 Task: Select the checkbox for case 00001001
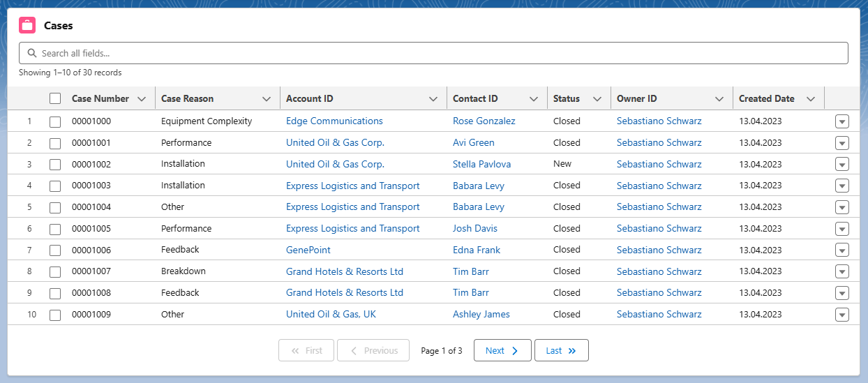55,144
